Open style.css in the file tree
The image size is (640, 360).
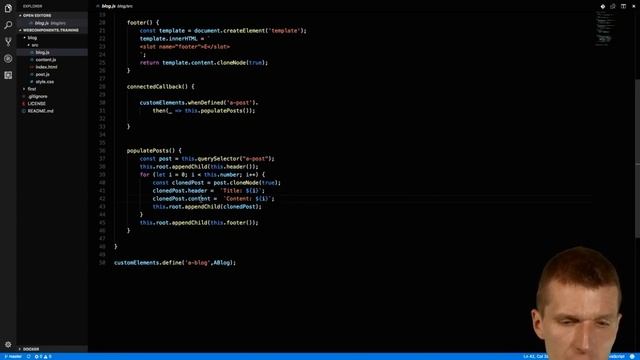52,82
